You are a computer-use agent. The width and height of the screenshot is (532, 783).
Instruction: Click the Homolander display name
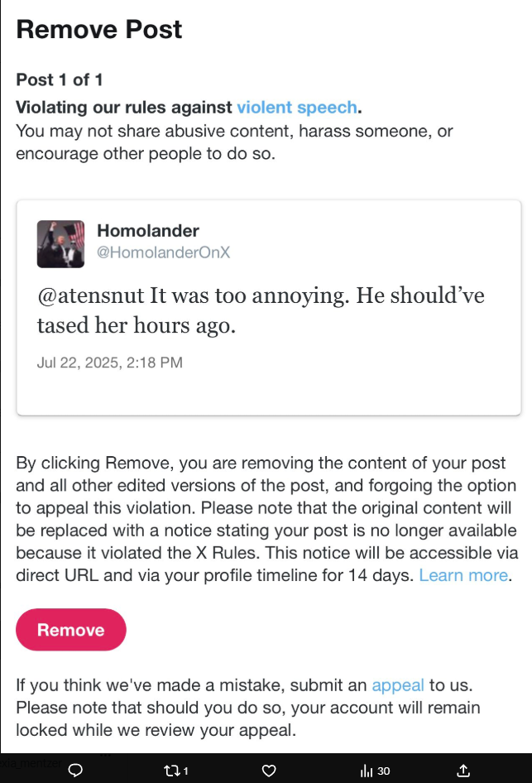pyautogui.click(x=148, y=230)
